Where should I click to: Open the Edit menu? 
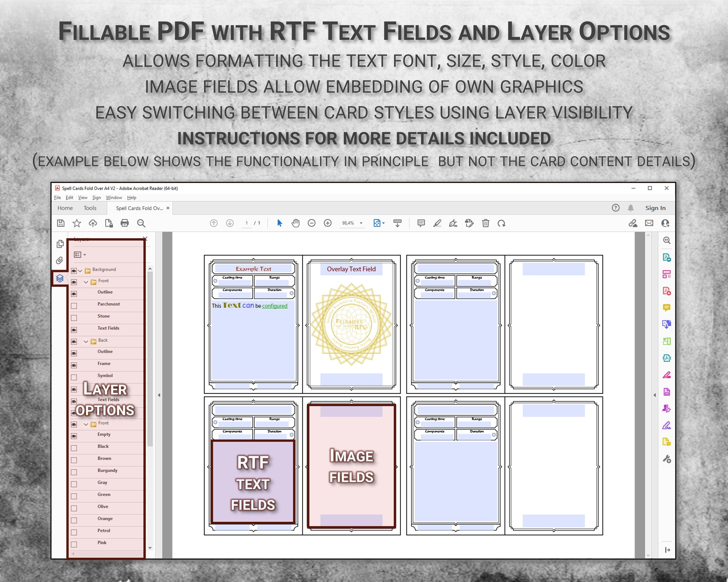pos(70,198)
